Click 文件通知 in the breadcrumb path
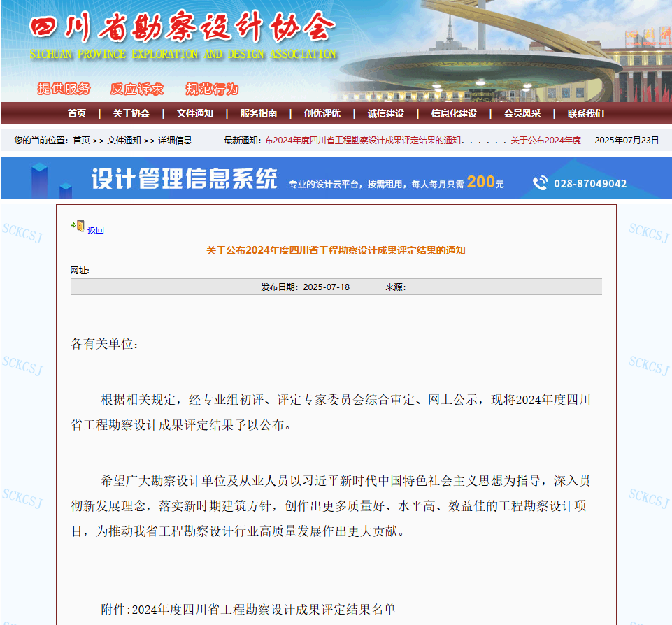 [124, 141]
